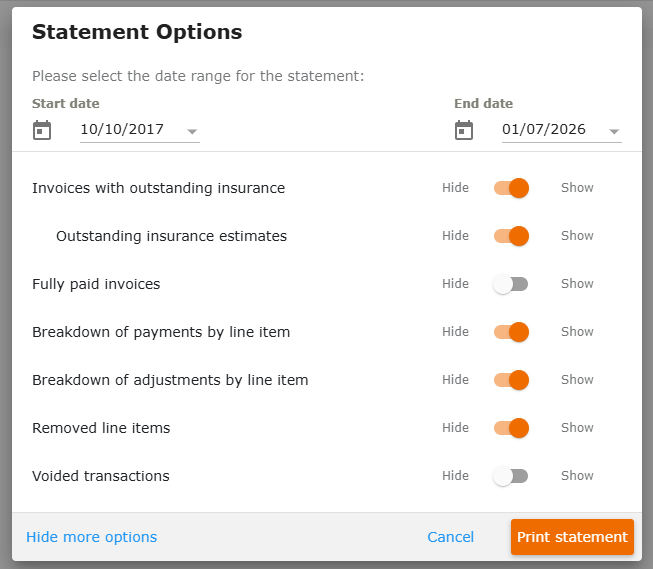Click the End date field showing 01/07/2026

click(x=561, y=130)
